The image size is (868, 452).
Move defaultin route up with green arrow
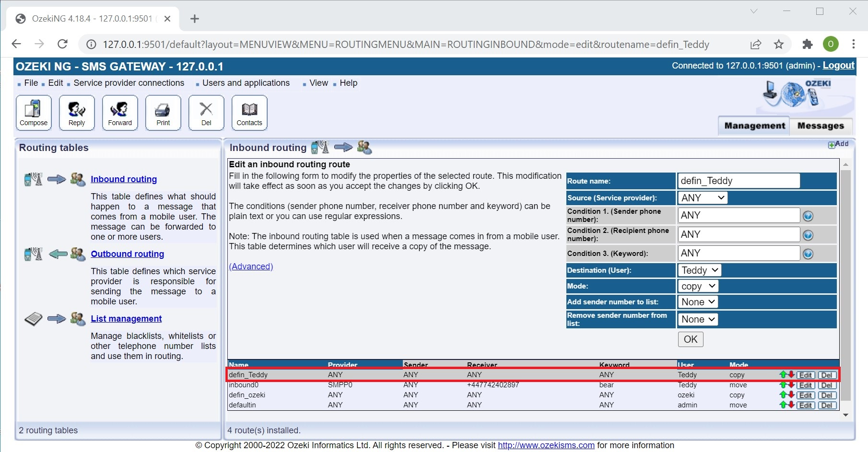[x=783, y=405]
